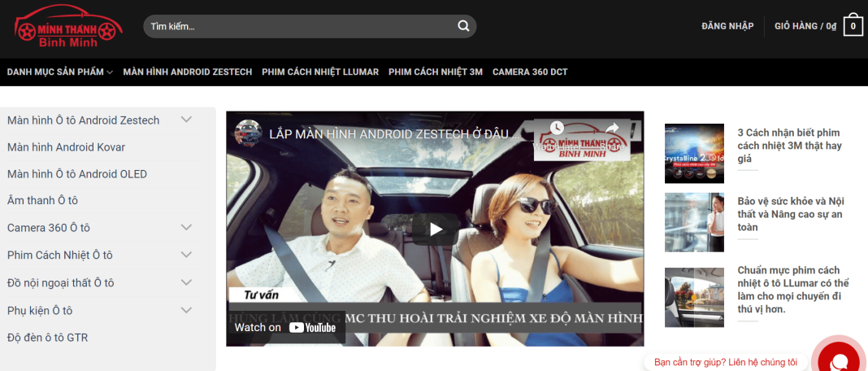Select Camera 360 Ô tô category
The image size is (868, 371).
point(49,228)
